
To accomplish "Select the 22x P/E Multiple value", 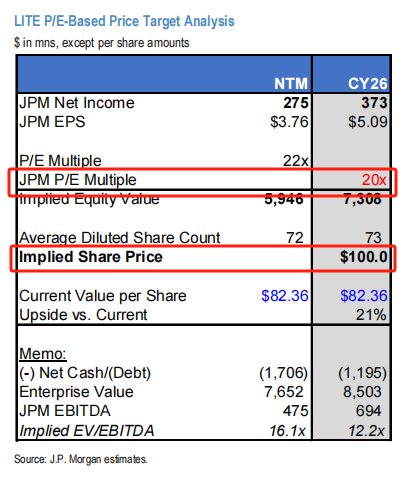I will click(x=295, y=161).
